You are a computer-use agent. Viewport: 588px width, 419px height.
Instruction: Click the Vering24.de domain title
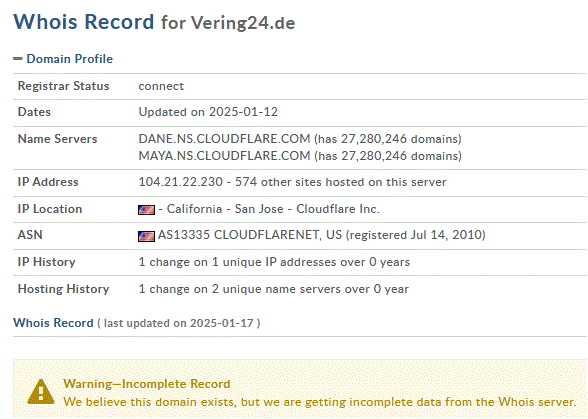coord(243,23)
